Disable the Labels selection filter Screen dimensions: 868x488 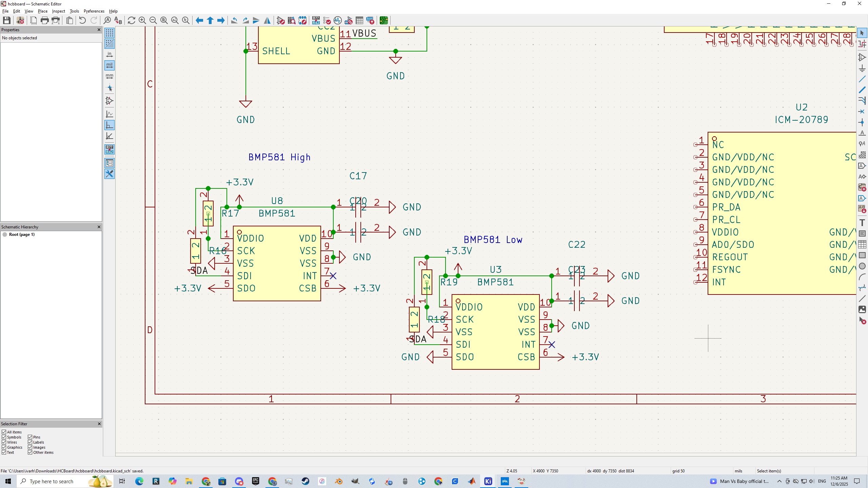(30, 442)
